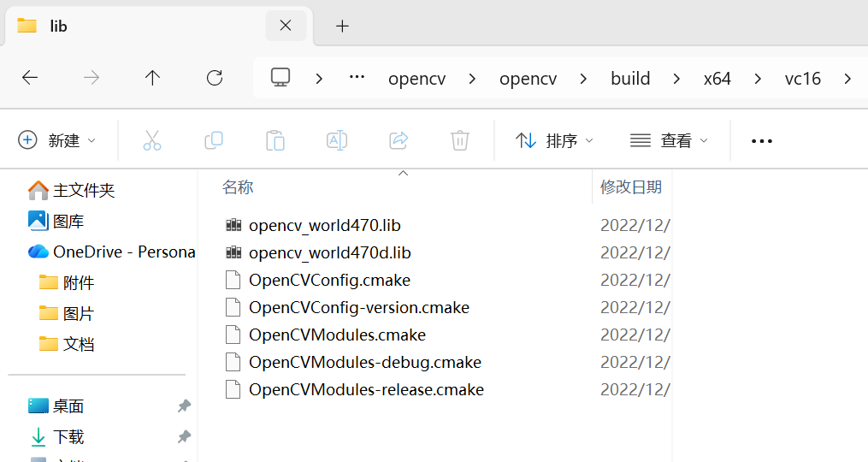Click library icon of opencv_world470.lib
The image size is (868, 462).
233,225
